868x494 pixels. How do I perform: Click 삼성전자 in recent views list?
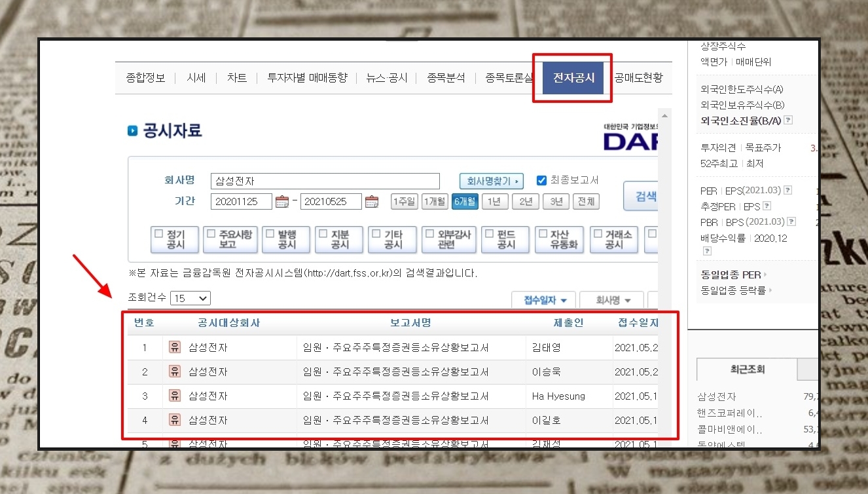(716, 396)
